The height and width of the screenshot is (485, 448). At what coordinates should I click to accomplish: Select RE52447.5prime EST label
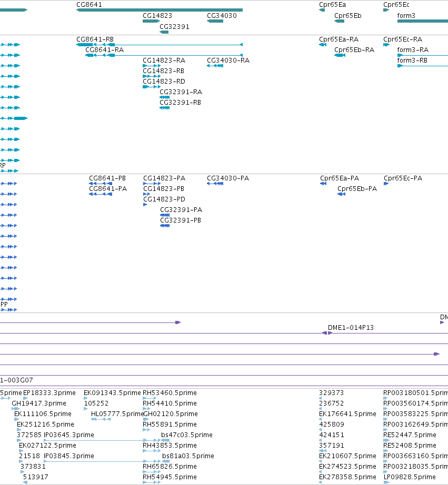point(410,435)
